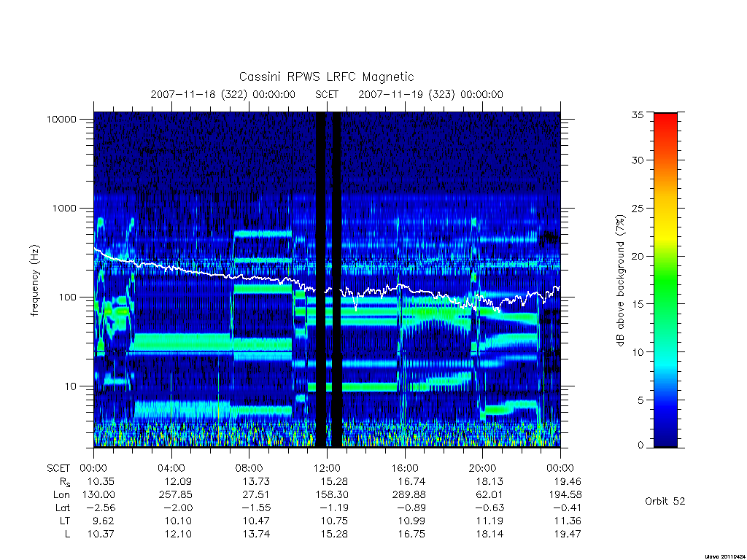
Task: Click the Orbit 52 label
Action: 665,501
